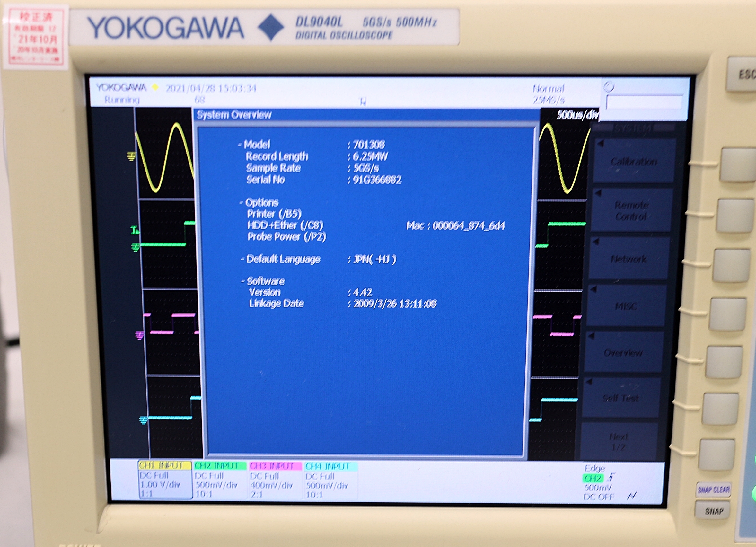
Task: Click the green CH2 ground level marker
Action: (135, 247)
